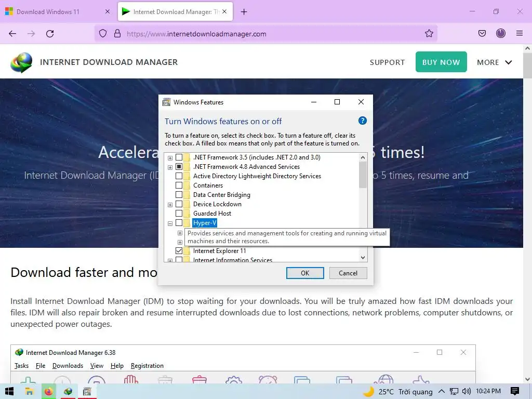532x399 pixels.
Task: Click the features list scroll-up arrow
Action: (x=363, y=157)
